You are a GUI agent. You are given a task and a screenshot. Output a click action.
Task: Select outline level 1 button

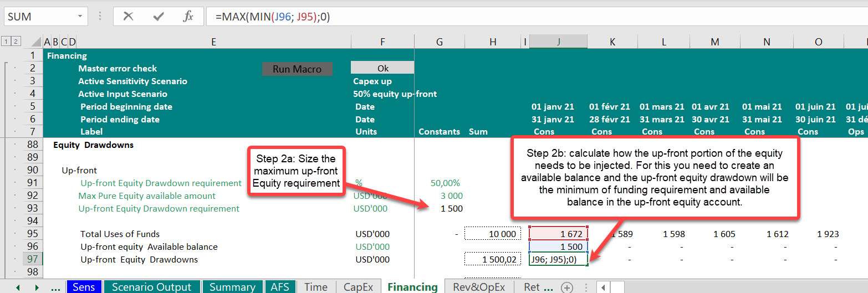point(5,42)
